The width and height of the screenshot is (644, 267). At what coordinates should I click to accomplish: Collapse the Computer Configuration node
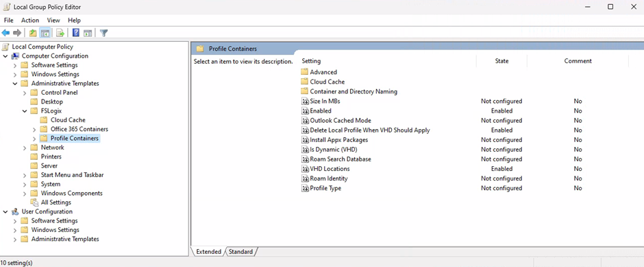point(5,56)
